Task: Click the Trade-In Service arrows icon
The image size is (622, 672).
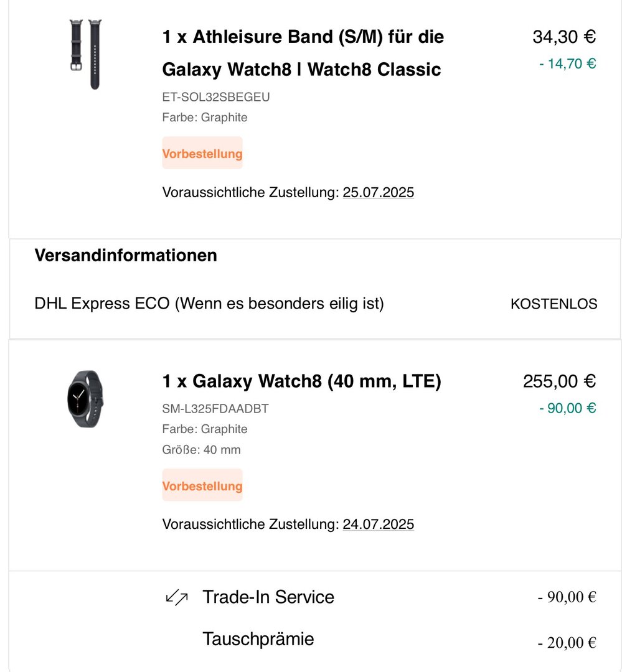Action: pyautogui.click(x=177, y=598)
